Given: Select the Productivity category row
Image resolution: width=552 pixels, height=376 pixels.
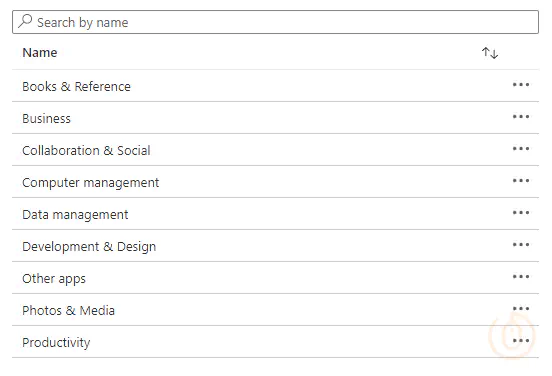Looking at the screenshot, I should tap(275, 342).
